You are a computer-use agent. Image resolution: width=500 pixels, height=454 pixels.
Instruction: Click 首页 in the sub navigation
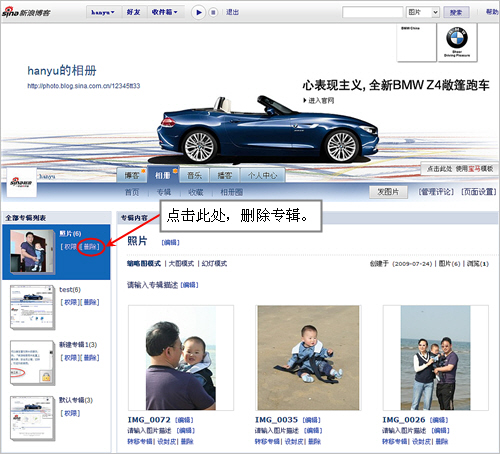pos(132,192)
